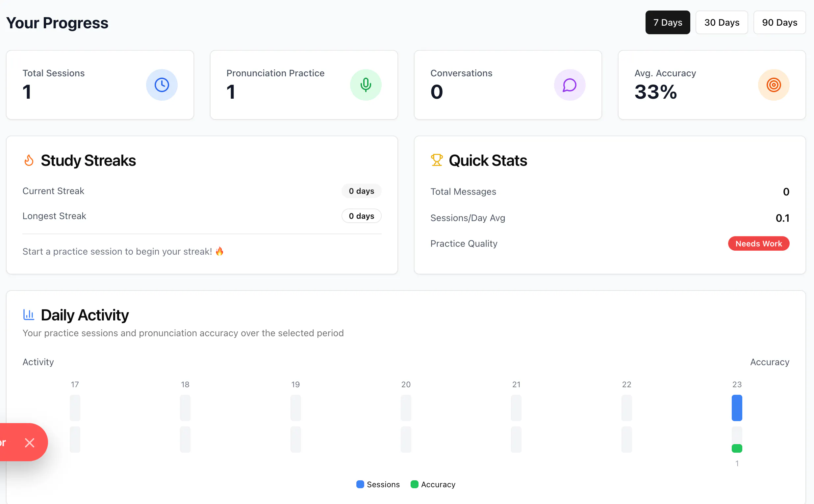Image resolution: width=814 pixels, height=504 pixels.
Task: Click the Daily Activity heading
Action: 85,315
